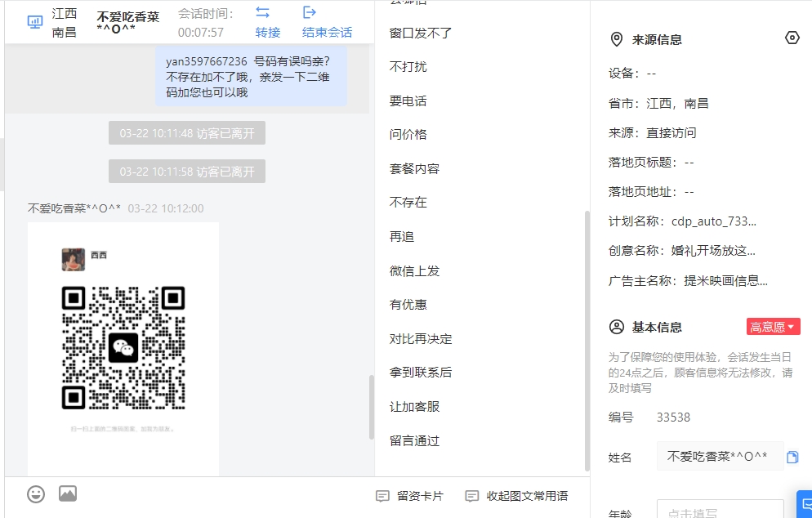The height and width of the screenshot is (518, 812).
Task: Click the 编号 value 33538
Action: (673, 418)
